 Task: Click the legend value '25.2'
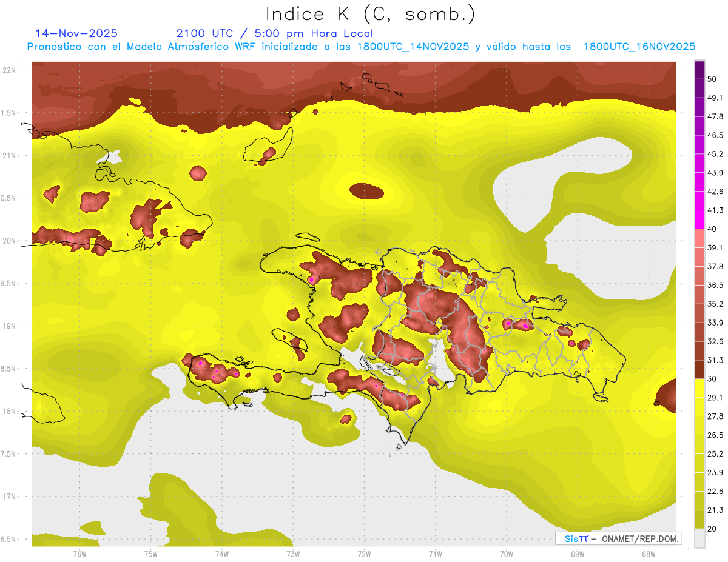click(x=715, y=454)
